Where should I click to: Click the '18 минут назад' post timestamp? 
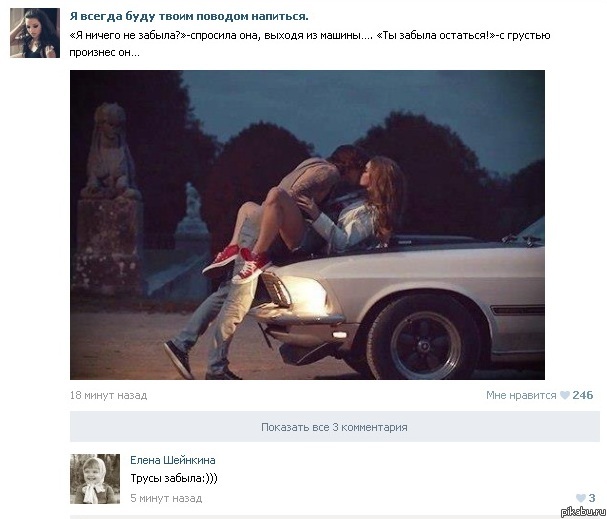click(108, 395)
